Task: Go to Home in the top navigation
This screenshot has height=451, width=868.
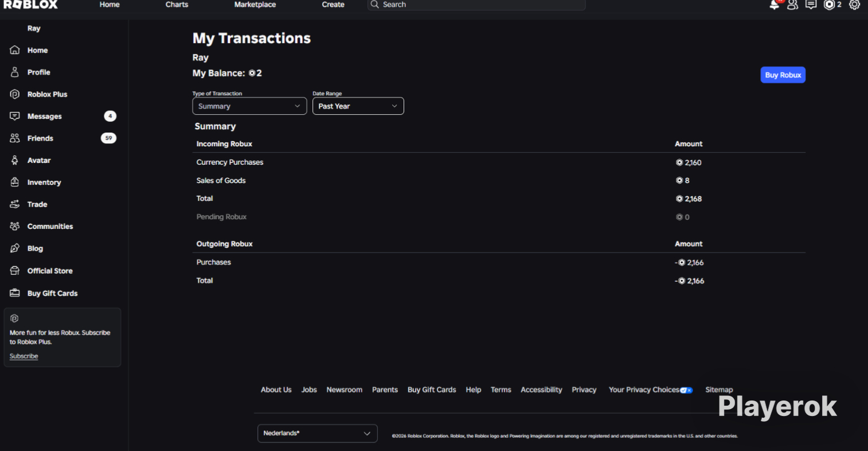Action: pos(110,5)
